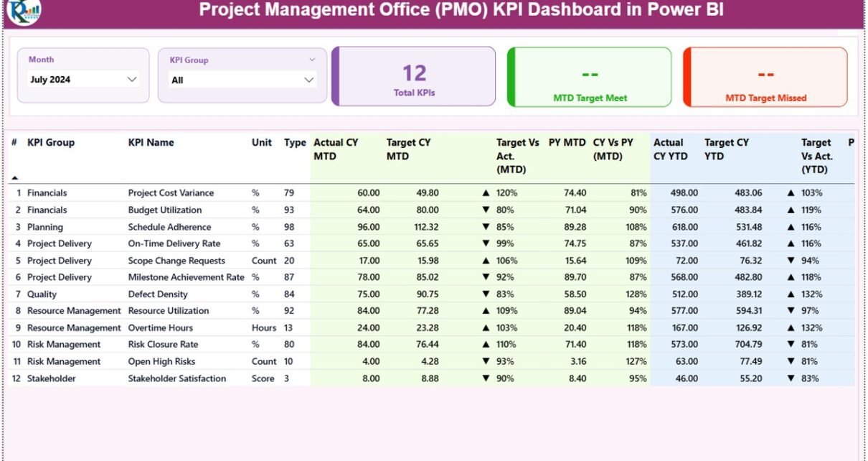Click the MTD down arrow for Defect Density

tap(486, 294)
